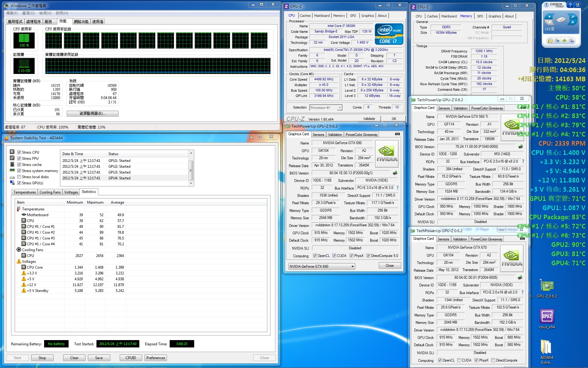Toggle the OpenCL checkbox in GTX 690 window
This screenshot has height=368, width=588.
pos(315,256)
